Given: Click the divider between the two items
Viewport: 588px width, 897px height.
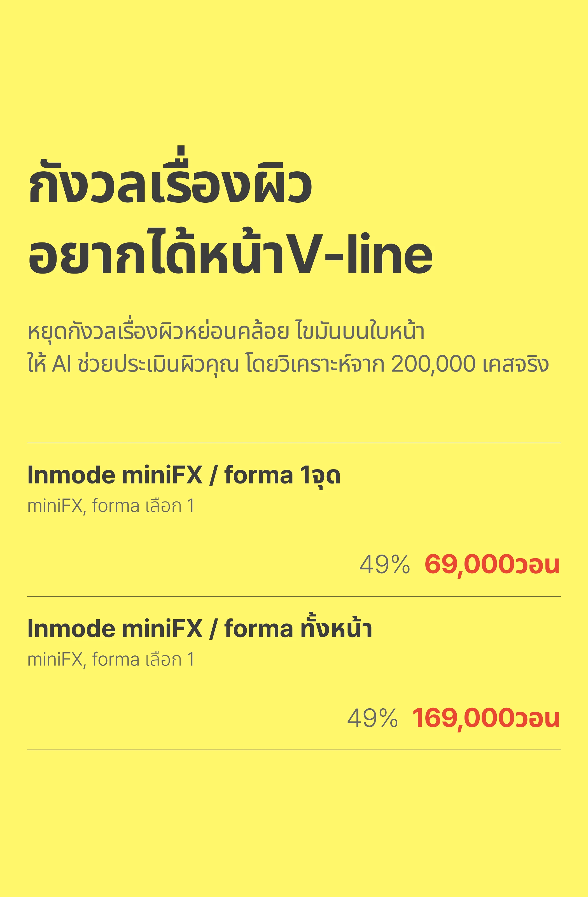Looking at the screenshot, I should click(294, 597).
